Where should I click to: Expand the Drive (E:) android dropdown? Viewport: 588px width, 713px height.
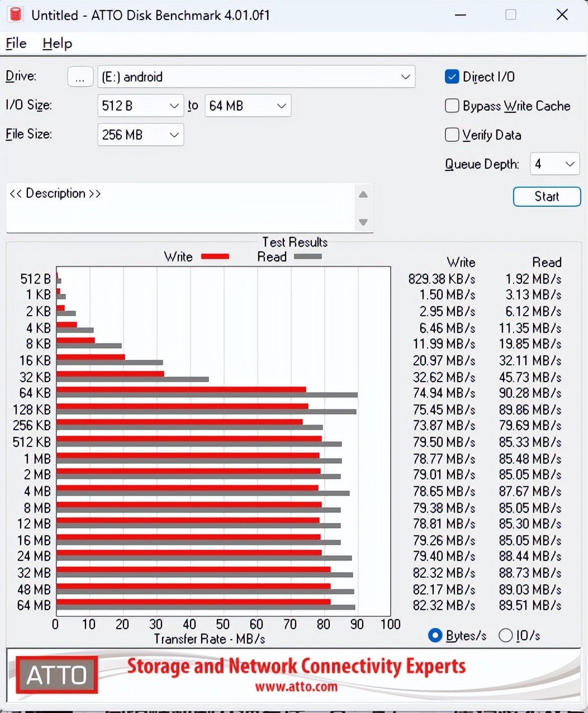point(256,77)
